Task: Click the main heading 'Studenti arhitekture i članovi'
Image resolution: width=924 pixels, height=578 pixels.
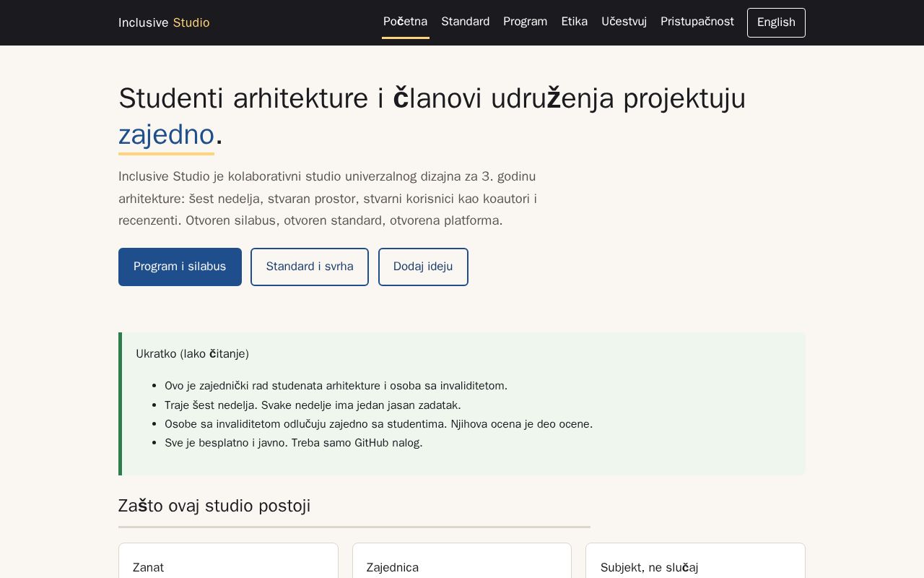Action: (432, 116)
